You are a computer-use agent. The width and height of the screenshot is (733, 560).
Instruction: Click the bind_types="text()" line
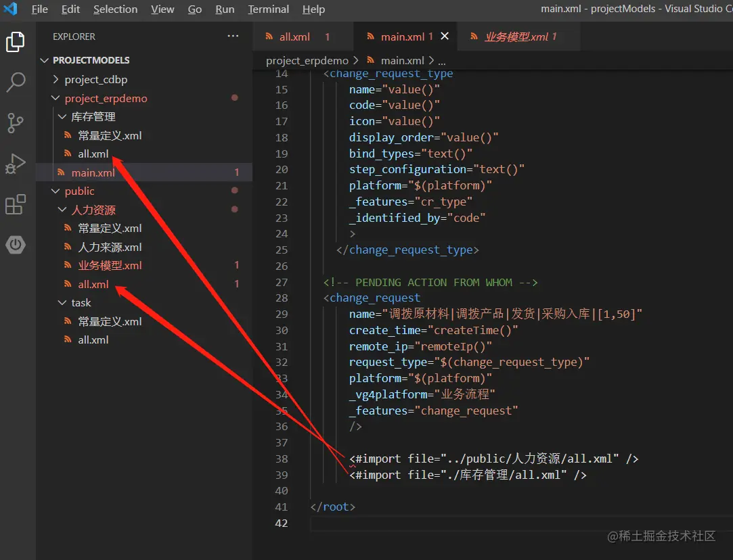410,154
